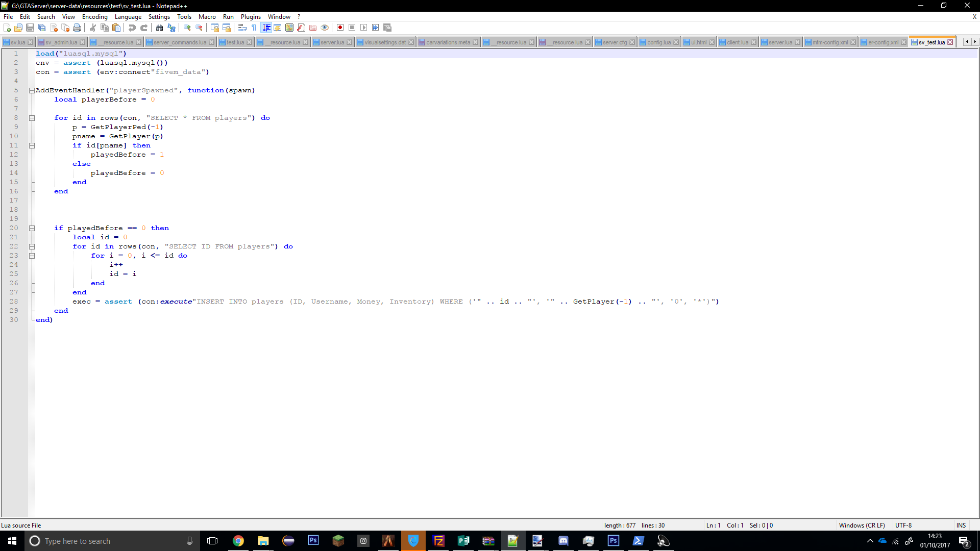Click the Undo toolbar icon
The width and height of the screenshot is (980, 551).
tap(132, 28)
